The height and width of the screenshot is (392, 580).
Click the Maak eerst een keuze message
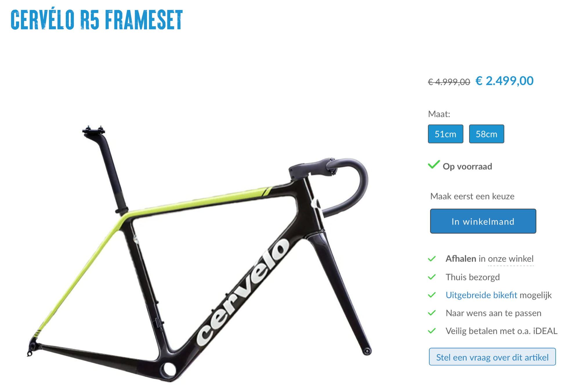click(x=472, y=196)
